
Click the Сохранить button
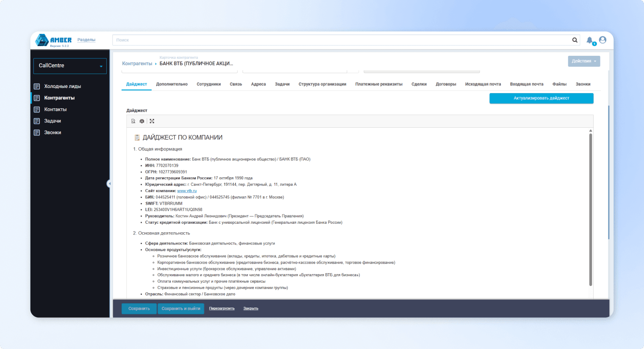tap(139, 309)
